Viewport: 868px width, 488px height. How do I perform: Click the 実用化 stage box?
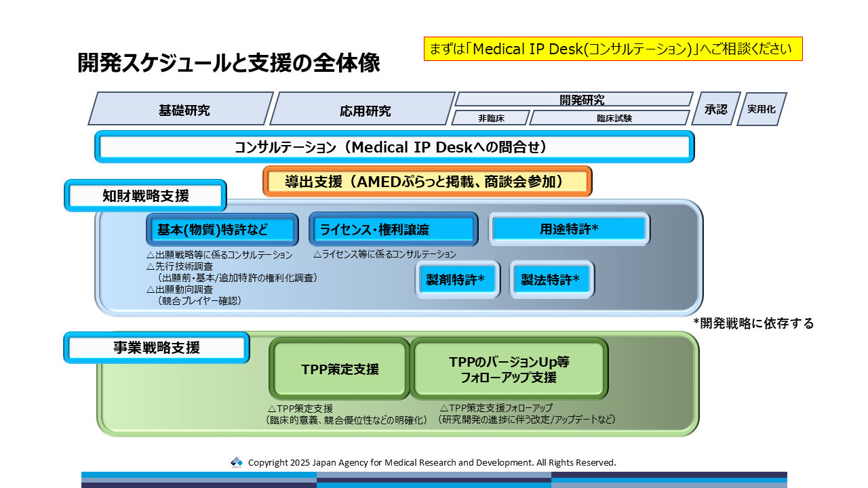pos(762,109)
